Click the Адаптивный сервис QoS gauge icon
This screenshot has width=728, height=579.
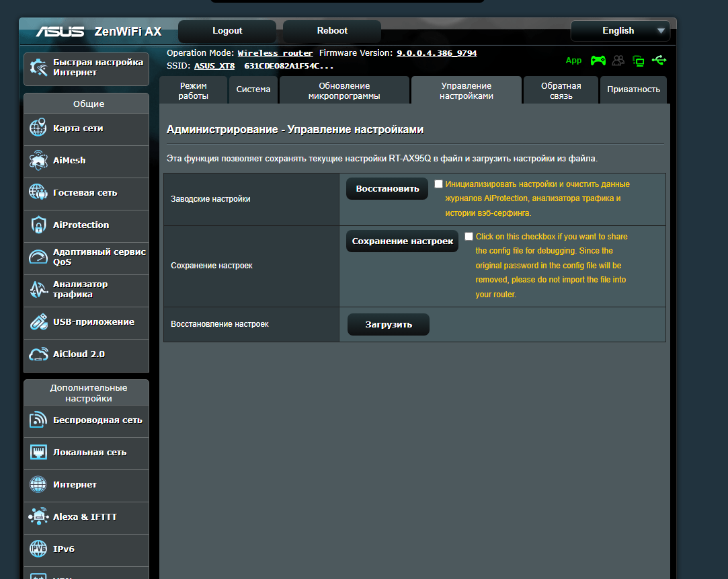coord(38,257)
